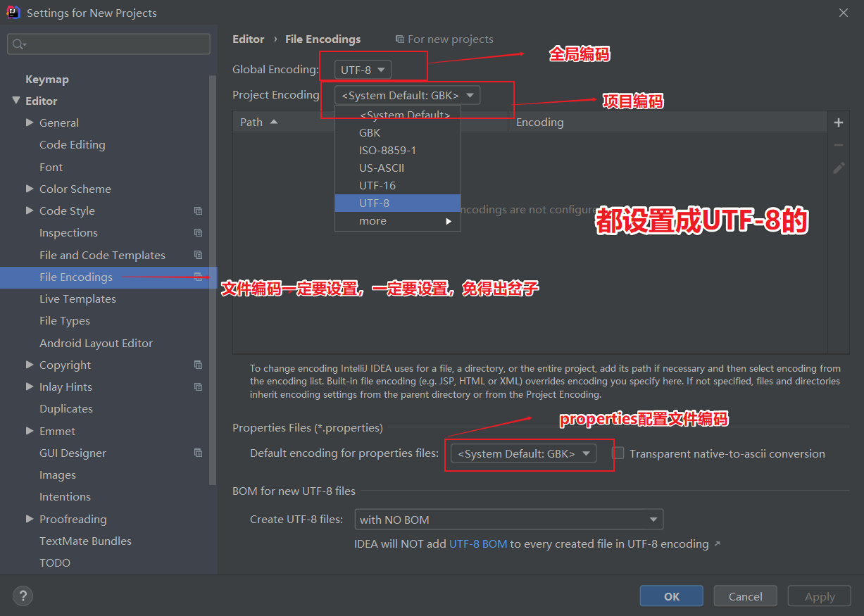Click project-level icon next to Code Style
The width and height of the screenshot is (864, 616).
[x=198, y=210]
